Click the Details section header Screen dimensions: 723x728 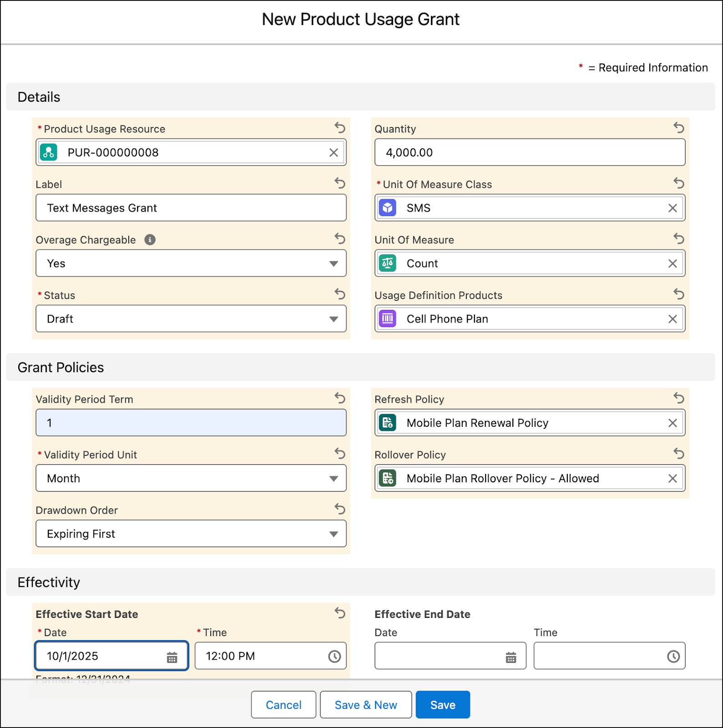click(360, 97)
